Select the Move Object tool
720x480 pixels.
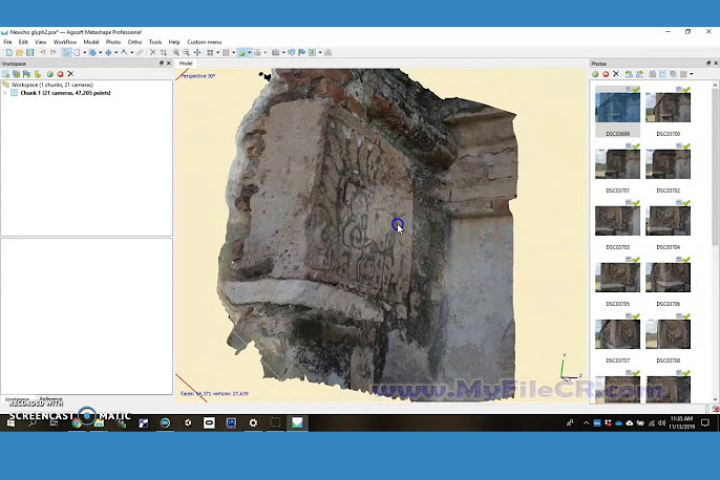pos(108,53)
